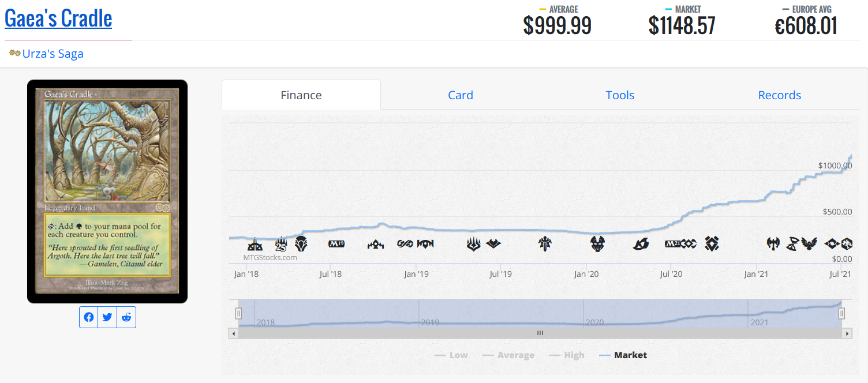Share card on Twitter

107,317
